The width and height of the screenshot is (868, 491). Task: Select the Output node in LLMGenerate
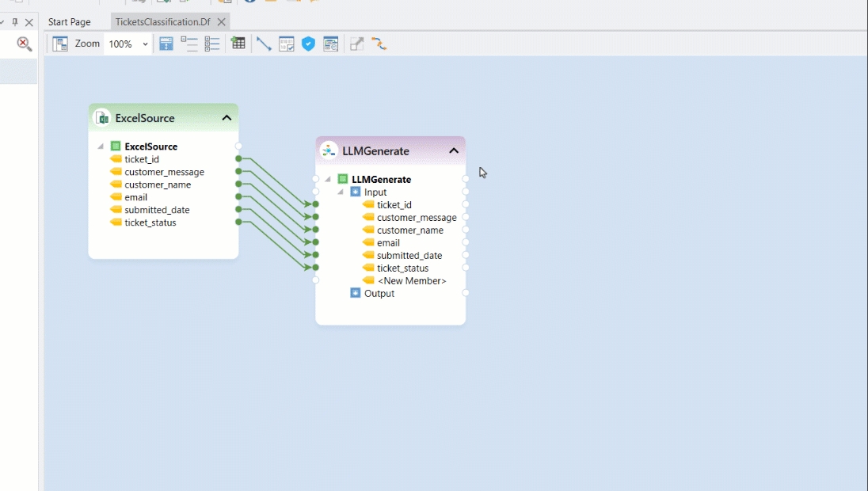pos(379,294)
